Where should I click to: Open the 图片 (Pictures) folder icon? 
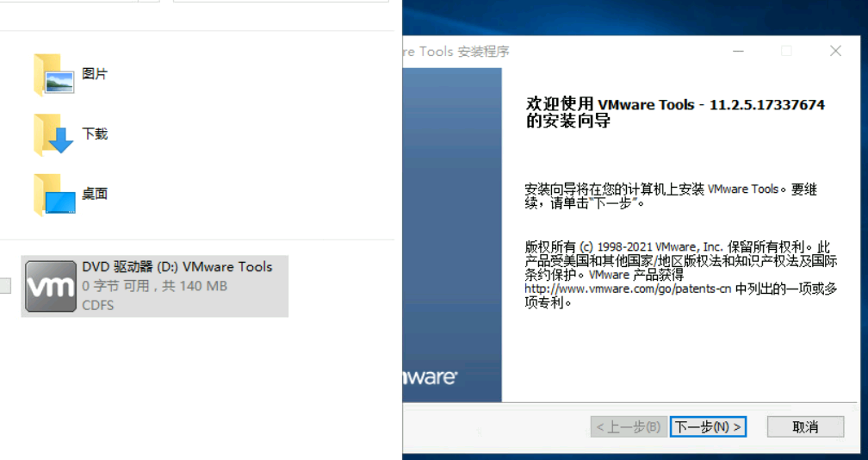coord(53,75)
